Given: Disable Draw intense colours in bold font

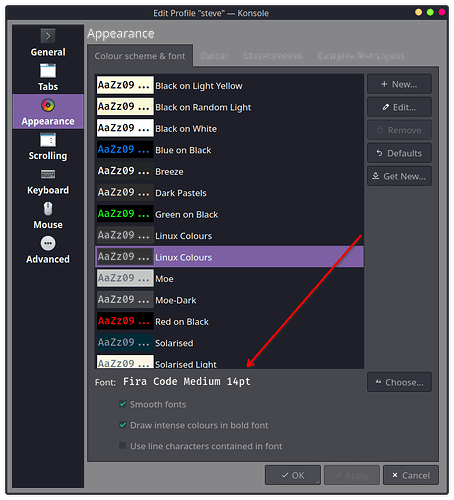Looking at the screenshot, I should tap(123, 425).
